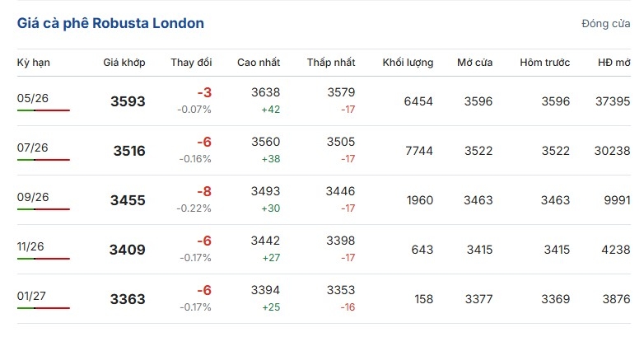
Task: Sort by the "Giá khớp" column header
Action: pos(124,63)
